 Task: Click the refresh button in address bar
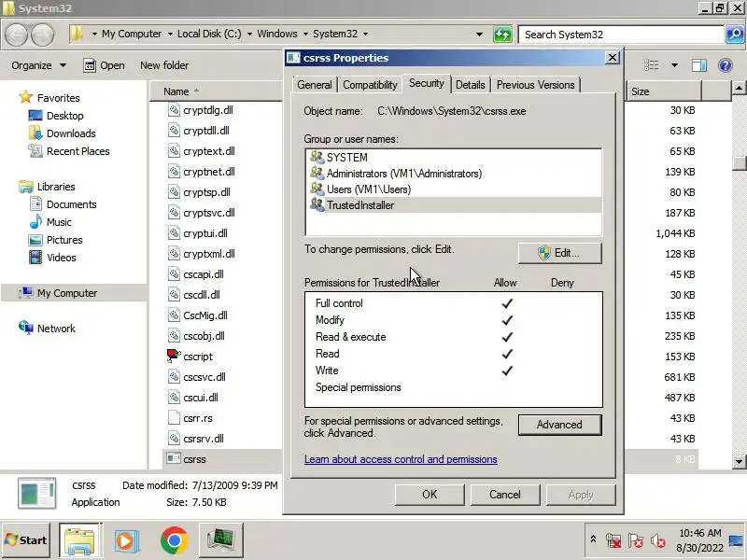502,35
